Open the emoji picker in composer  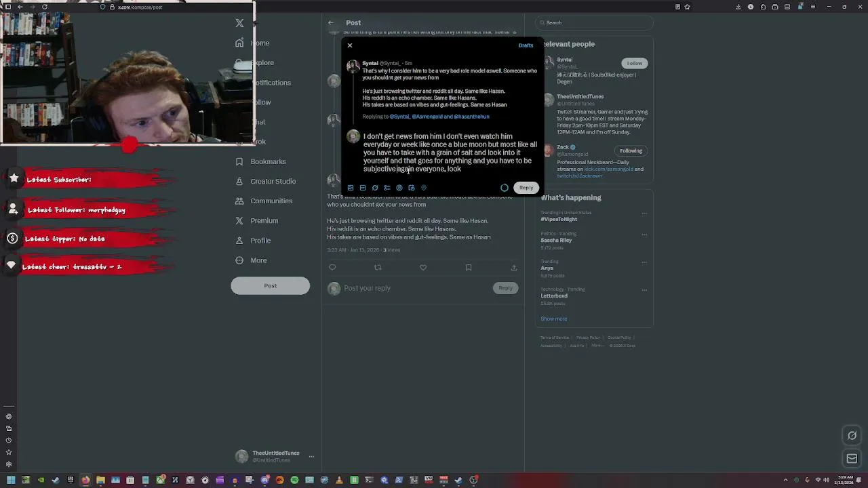(399, 188)
